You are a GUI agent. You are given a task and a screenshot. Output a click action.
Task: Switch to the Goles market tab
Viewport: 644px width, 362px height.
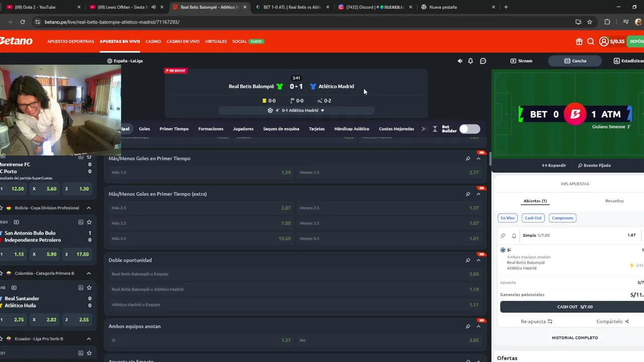pos(144,129)
